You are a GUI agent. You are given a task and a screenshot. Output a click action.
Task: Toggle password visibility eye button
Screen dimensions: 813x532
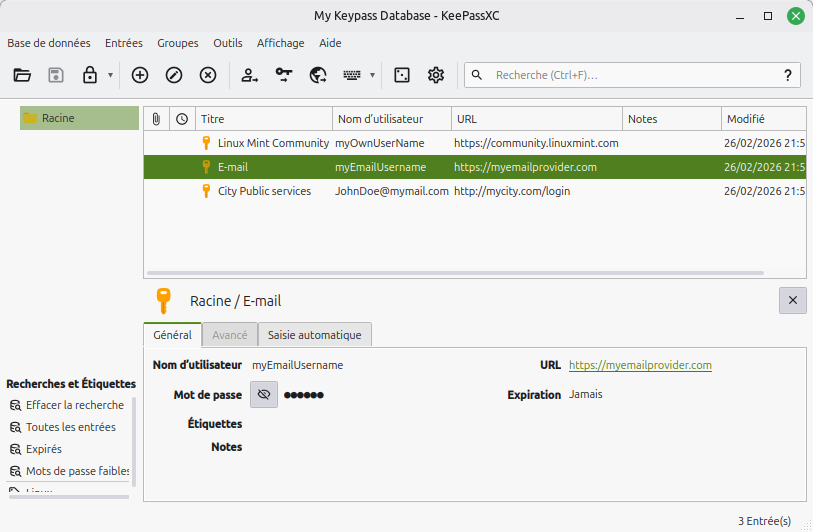tap(264, 395)
